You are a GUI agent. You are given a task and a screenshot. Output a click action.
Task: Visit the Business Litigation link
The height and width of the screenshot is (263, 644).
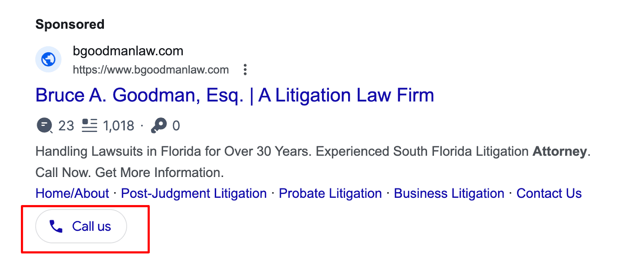[x=449, y=193]
